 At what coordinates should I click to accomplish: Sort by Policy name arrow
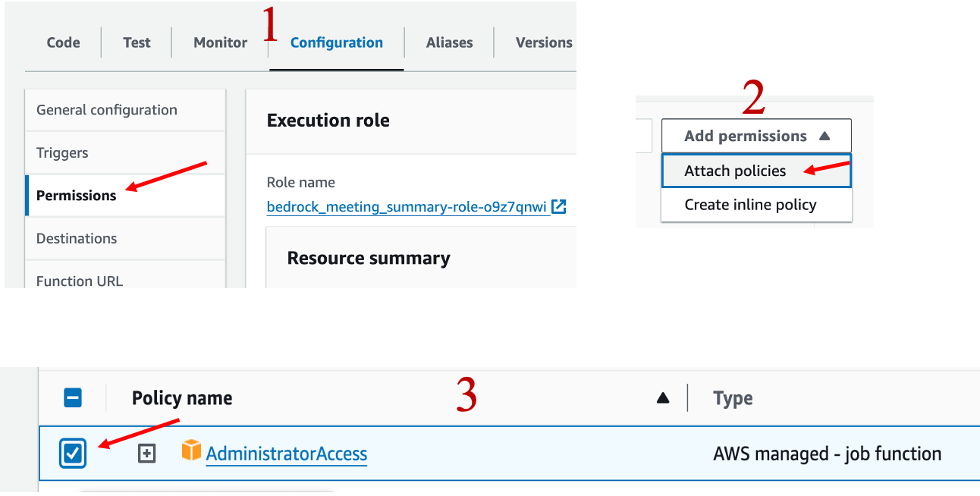(x=663, y=397)
